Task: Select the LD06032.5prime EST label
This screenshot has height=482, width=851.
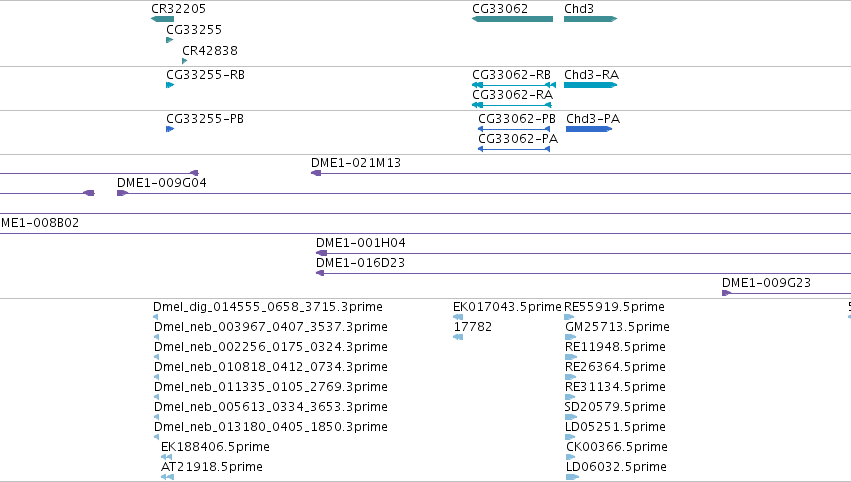Action: 616,467
